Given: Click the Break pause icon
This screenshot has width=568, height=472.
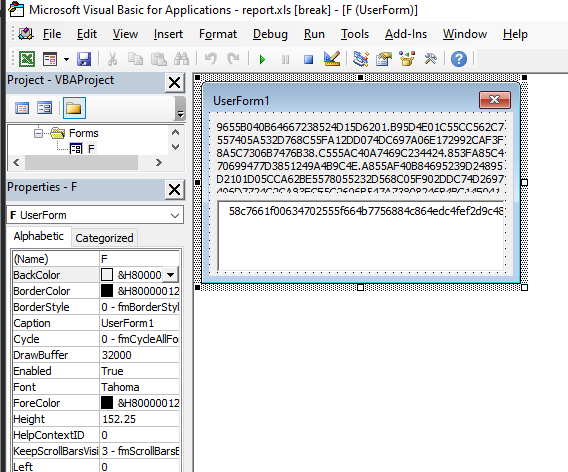Looking at the screenshot, I should (285, 59).
